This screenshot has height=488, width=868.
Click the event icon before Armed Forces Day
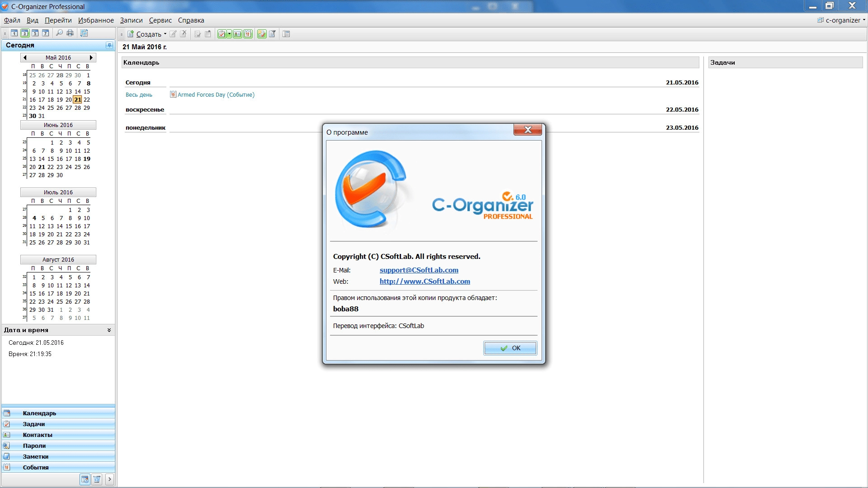point(173,94)
